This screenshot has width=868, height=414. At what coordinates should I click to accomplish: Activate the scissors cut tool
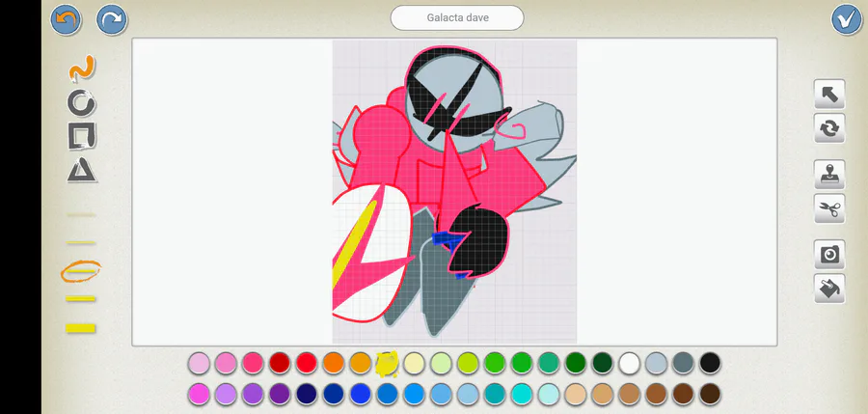pos(829,208)
